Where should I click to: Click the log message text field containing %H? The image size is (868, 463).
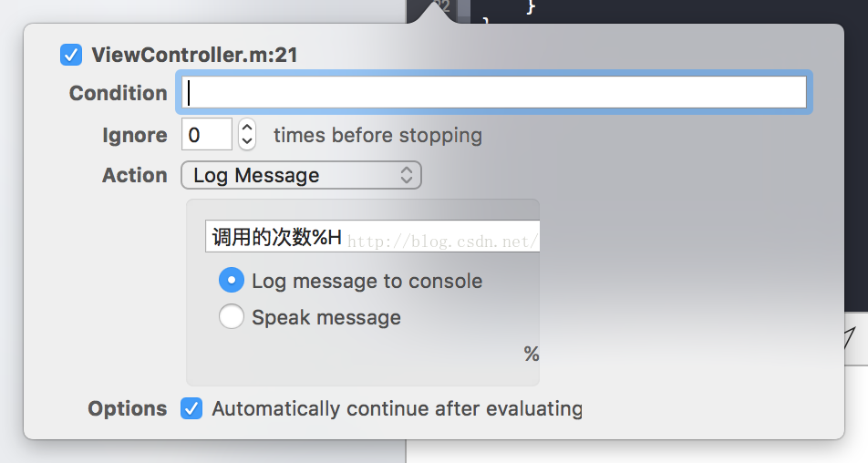(x=372, y=237)
